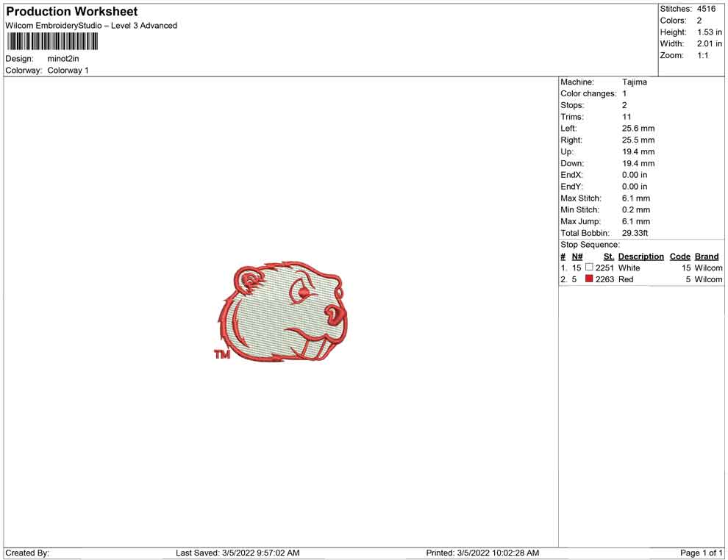The width and height of the screenshot is (728, 560).
Task: Click the 'Stop Sequence:' heading
Action: tap(590, 245)
